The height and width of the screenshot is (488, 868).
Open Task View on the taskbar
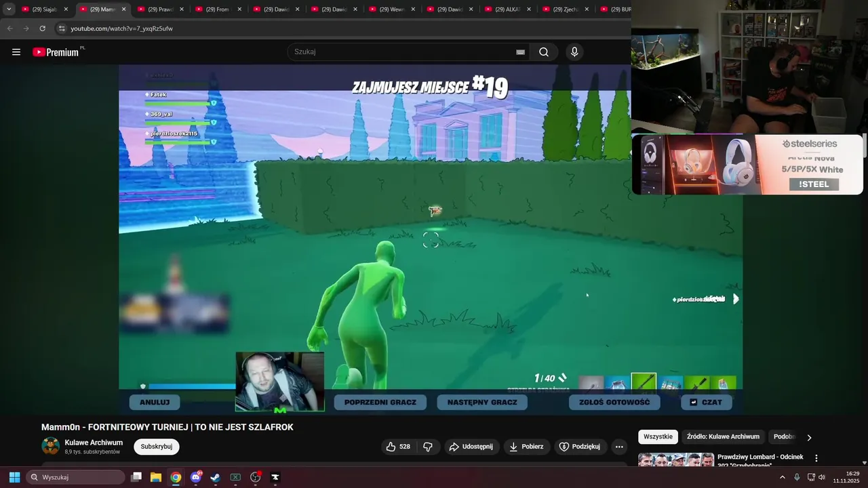point(136,477)
